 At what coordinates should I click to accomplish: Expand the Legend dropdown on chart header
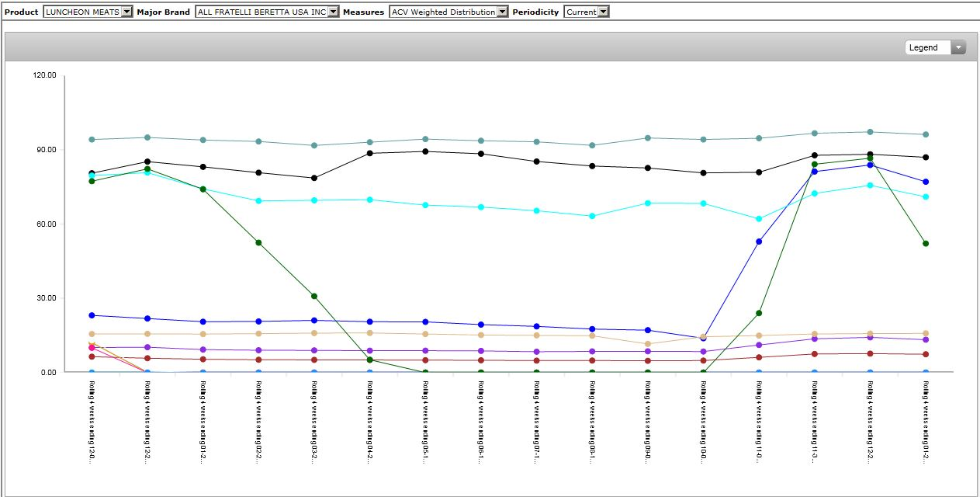(935, 47)
